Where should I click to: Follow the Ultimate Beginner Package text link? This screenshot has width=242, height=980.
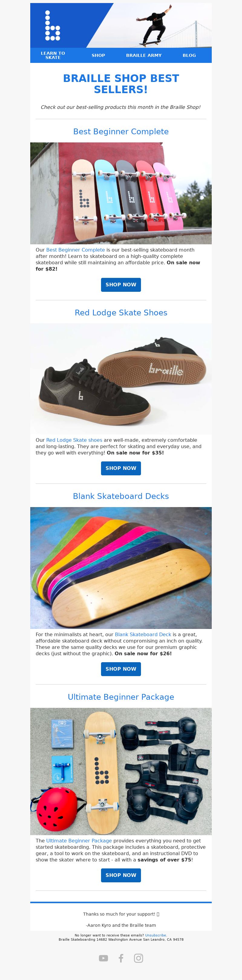point(79,840)
